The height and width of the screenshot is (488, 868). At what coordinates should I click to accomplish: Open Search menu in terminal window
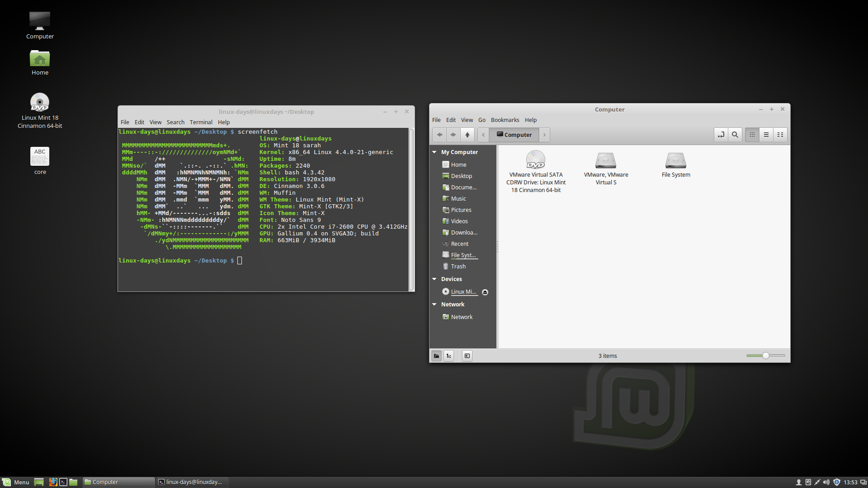click(x=175, y=122)
